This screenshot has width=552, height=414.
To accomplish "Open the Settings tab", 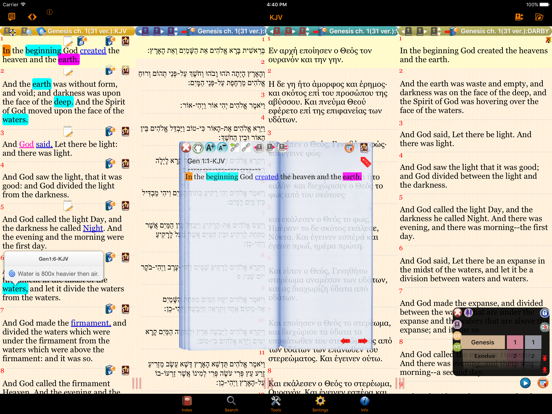I will click(x=320, y=403).
